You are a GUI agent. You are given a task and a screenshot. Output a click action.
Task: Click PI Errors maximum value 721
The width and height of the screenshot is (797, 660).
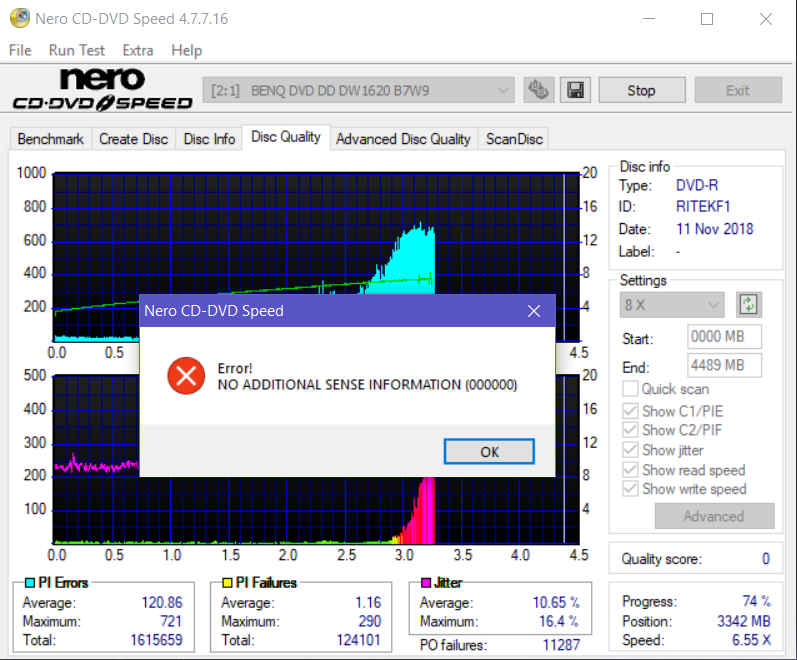tap(171, 621)
